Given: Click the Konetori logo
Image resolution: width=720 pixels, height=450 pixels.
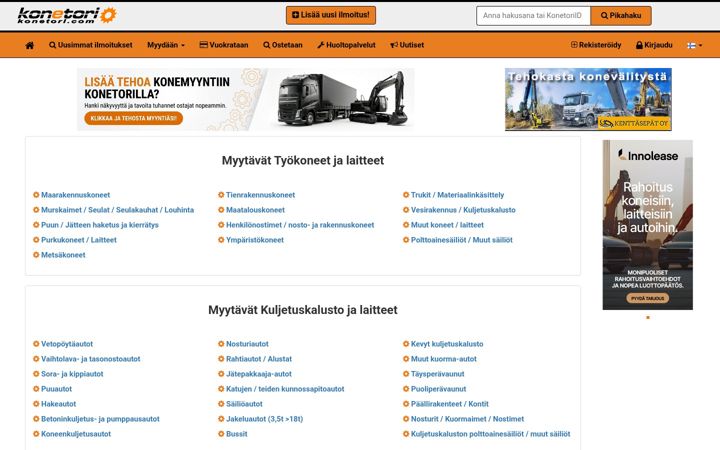Looking at the screenshot, I should tap(67, 15).
